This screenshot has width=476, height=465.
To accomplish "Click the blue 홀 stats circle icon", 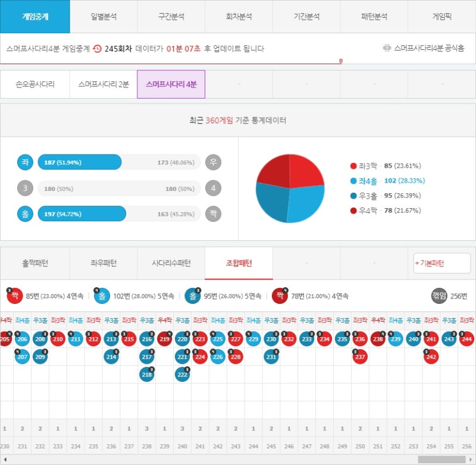I will [x=25, y=214].
